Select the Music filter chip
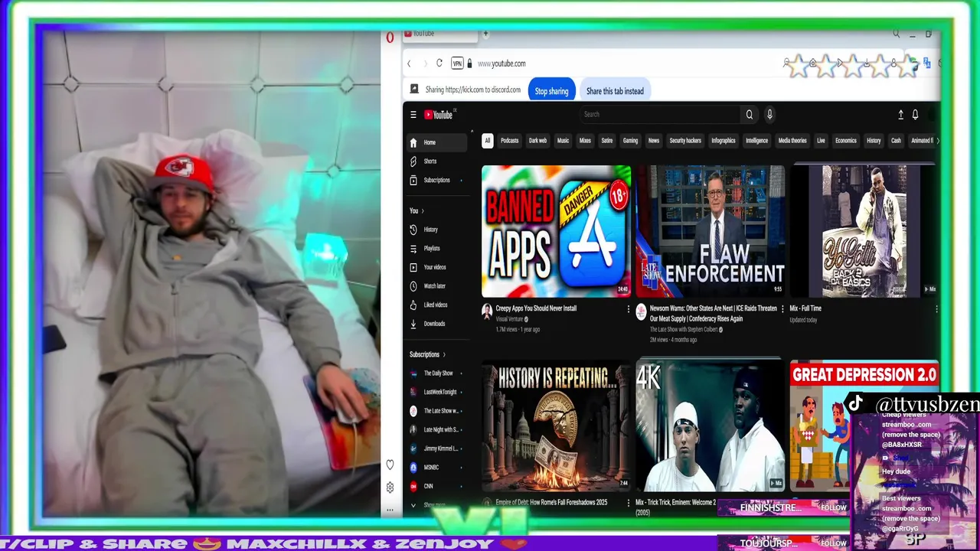The height and width of the screenshot is (551, 980). [563, 141]
